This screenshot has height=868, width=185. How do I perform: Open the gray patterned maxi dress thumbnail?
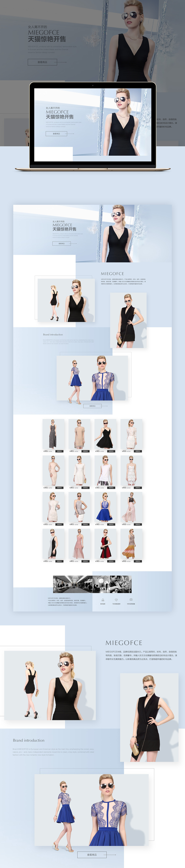click(x=53, y=434)
